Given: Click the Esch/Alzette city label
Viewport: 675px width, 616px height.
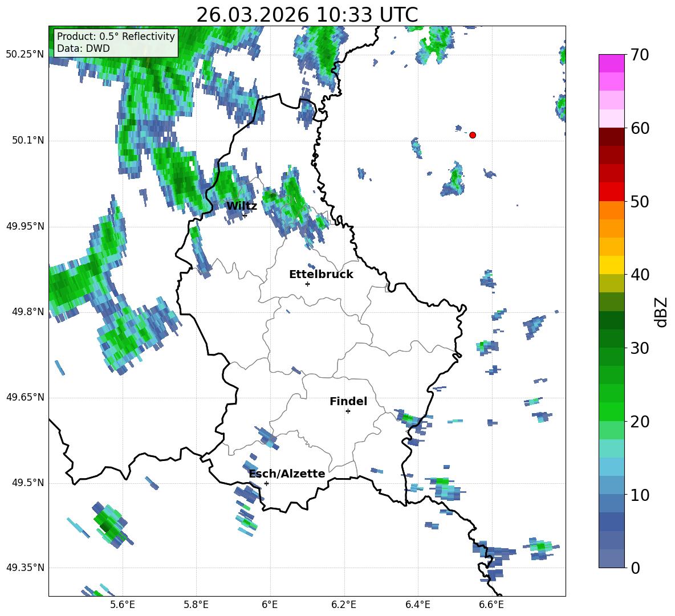Looking at the screenshot, I should click(287, 474).
